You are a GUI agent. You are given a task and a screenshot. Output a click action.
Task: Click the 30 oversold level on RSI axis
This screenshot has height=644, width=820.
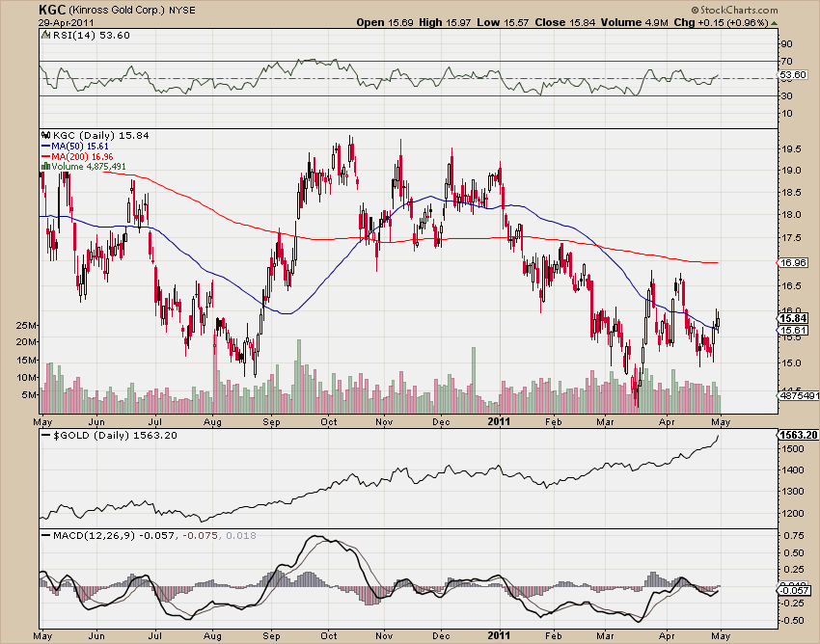point(786,95)
